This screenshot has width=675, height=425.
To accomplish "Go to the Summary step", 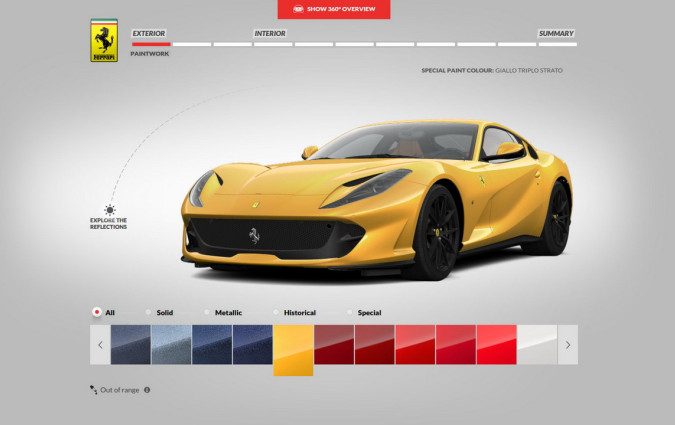I will [556, 33].
